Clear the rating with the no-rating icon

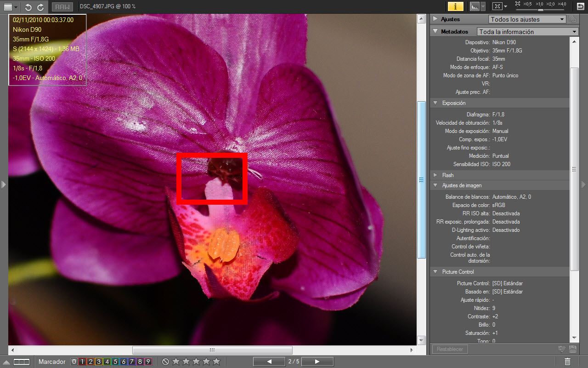166,362
